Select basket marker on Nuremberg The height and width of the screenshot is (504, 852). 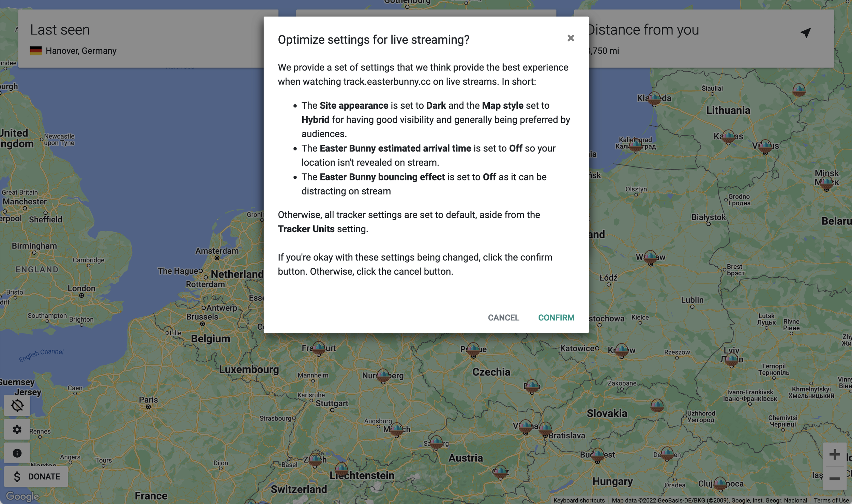(383, 376)
